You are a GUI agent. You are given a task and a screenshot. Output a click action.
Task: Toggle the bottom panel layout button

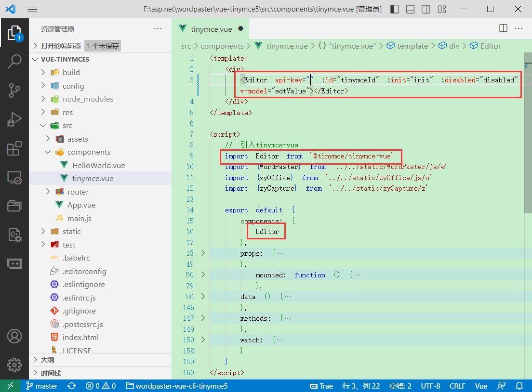coord(410,9)
